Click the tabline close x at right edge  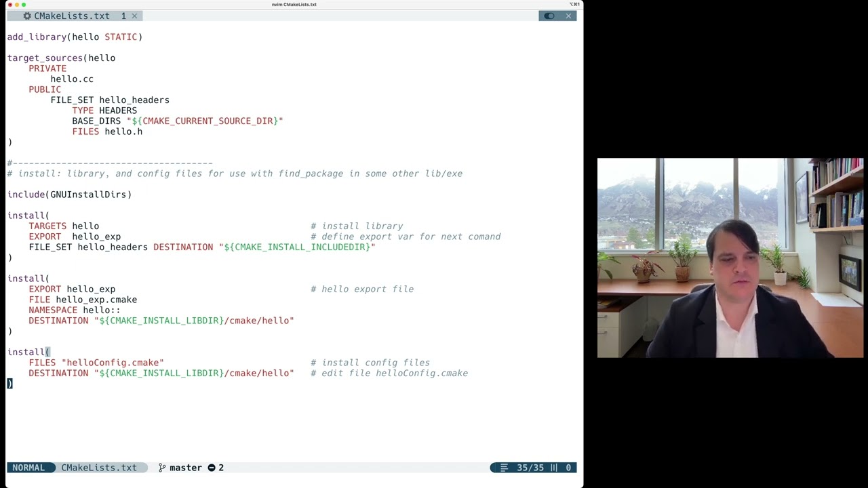[x=568, y=16]
